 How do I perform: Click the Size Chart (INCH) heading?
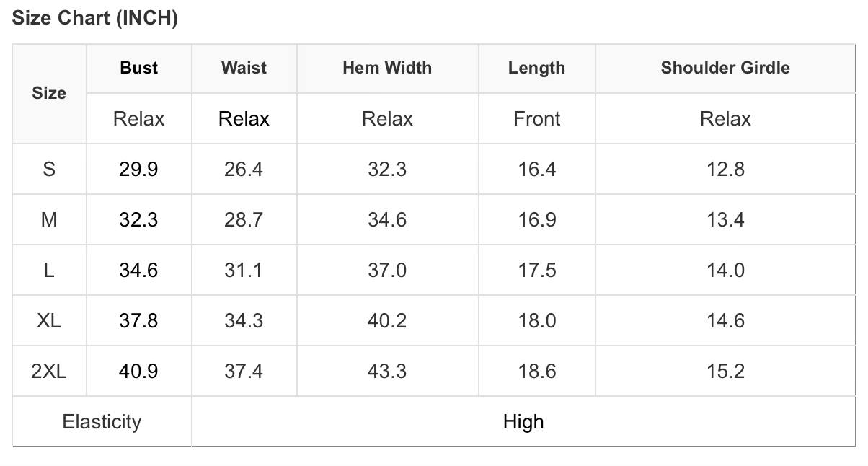click(94, 19)
